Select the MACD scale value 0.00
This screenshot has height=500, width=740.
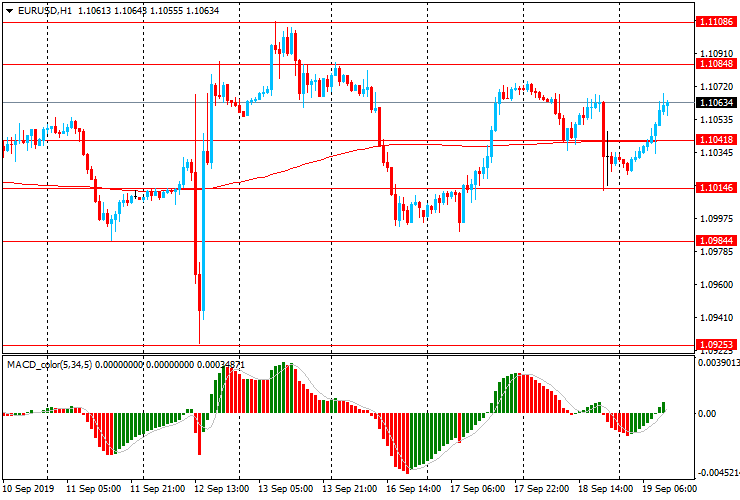coord(706,414)
